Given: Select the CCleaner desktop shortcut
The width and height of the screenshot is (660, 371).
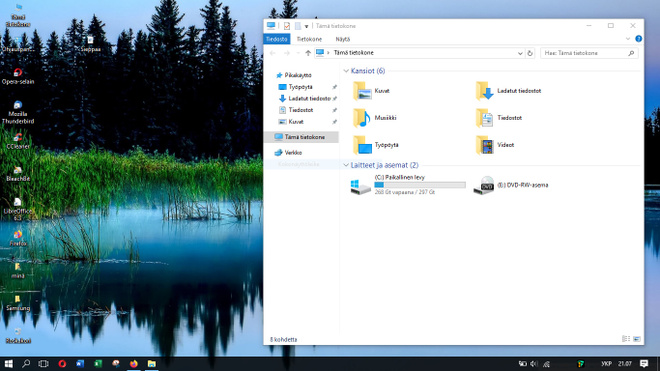Looking at the screenshot, I should click(x=18, y=141).
